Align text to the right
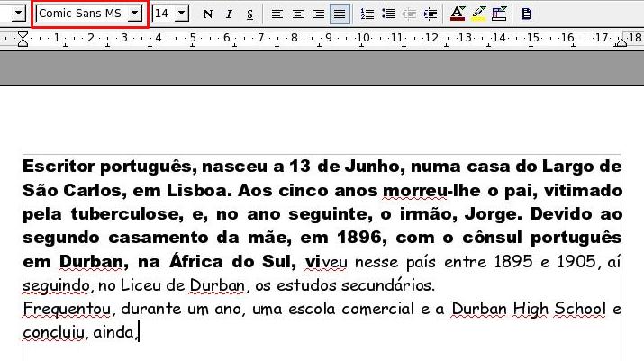644x361 pixels. (319, 14)
